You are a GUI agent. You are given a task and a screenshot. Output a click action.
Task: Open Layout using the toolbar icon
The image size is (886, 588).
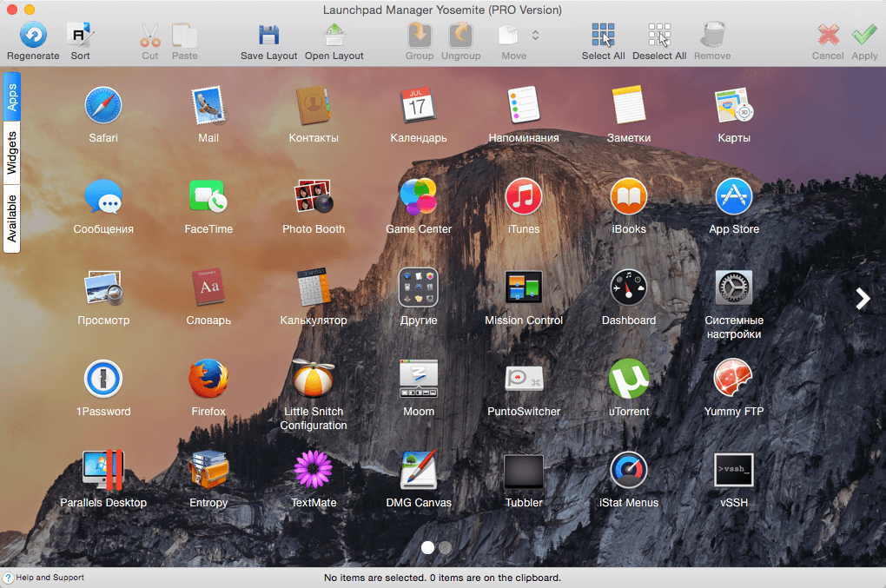point(334,36)
